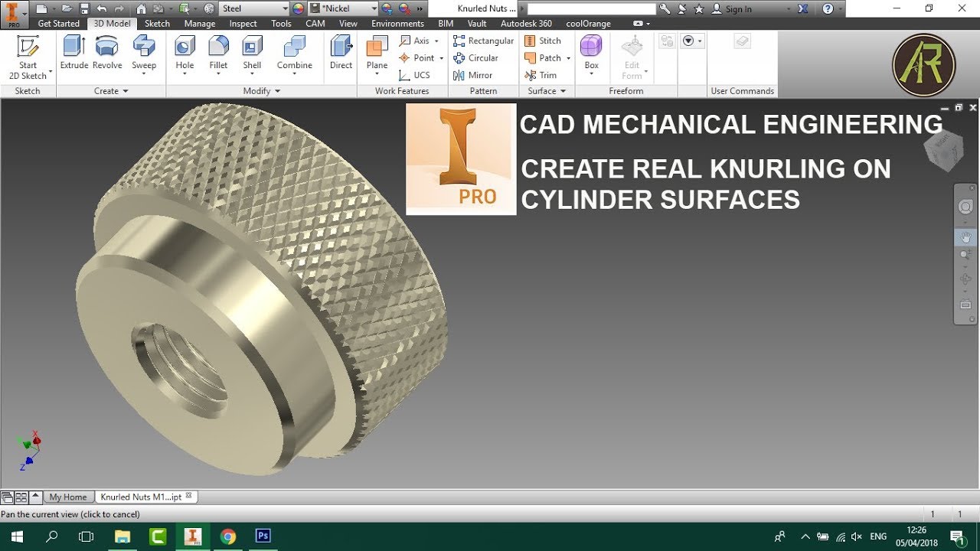
Task: Switch to the Sketch ribbon tab
Action: 157,24
